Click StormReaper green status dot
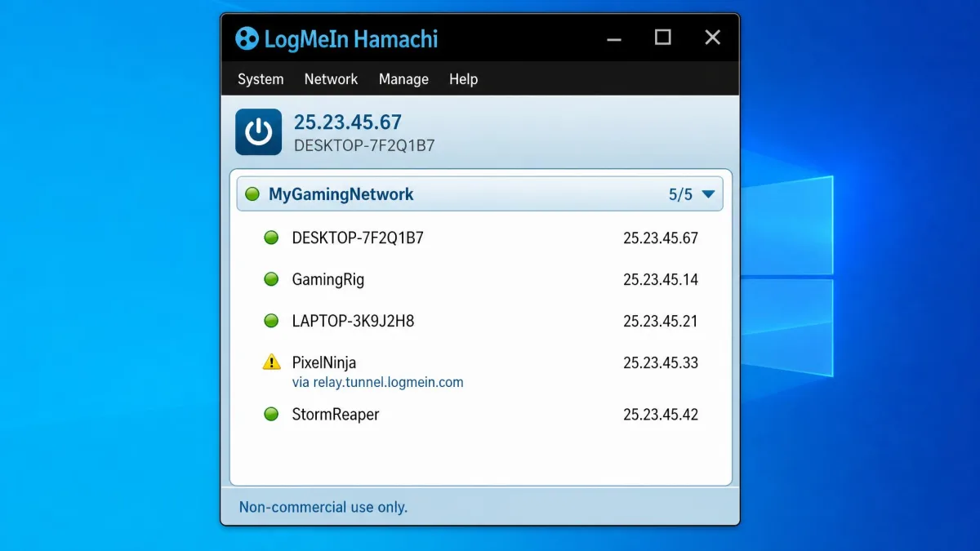 coord(271,414)
